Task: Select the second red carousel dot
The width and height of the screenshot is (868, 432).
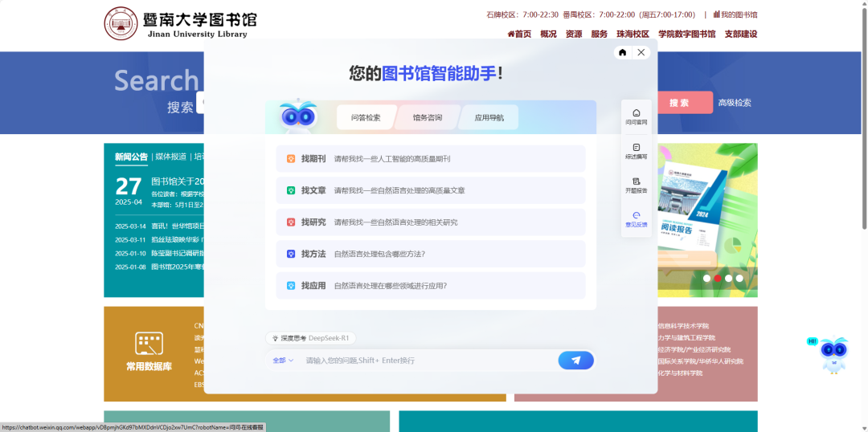Action: (x=718, y=279)
